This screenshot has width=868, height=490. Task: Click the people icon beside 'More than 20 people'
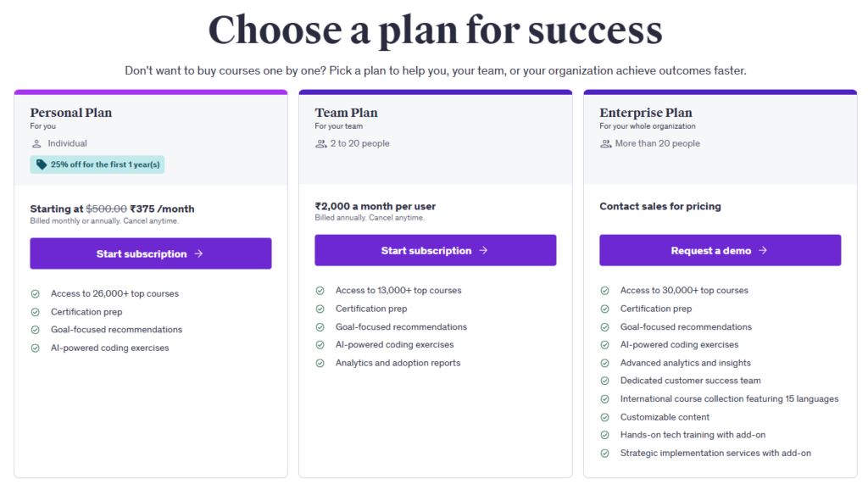(606, 144)
